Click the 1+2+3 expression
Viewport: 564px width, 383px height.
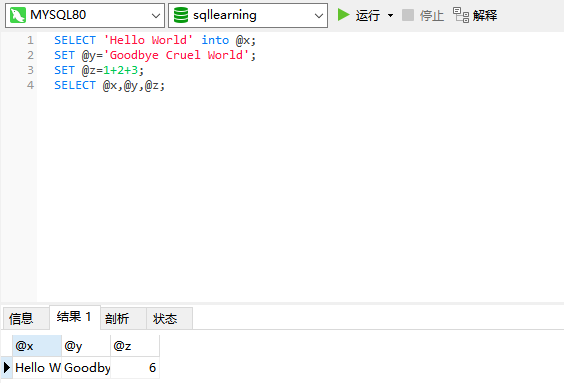coord(120,70)
